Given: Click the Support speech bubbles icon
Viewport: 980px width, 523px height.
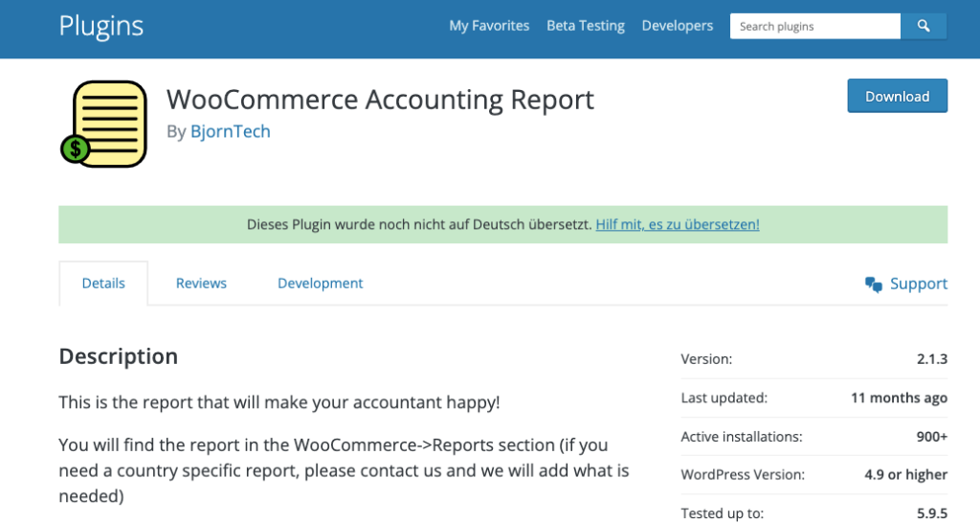Looking at the screenshot, I should (874, 284).
